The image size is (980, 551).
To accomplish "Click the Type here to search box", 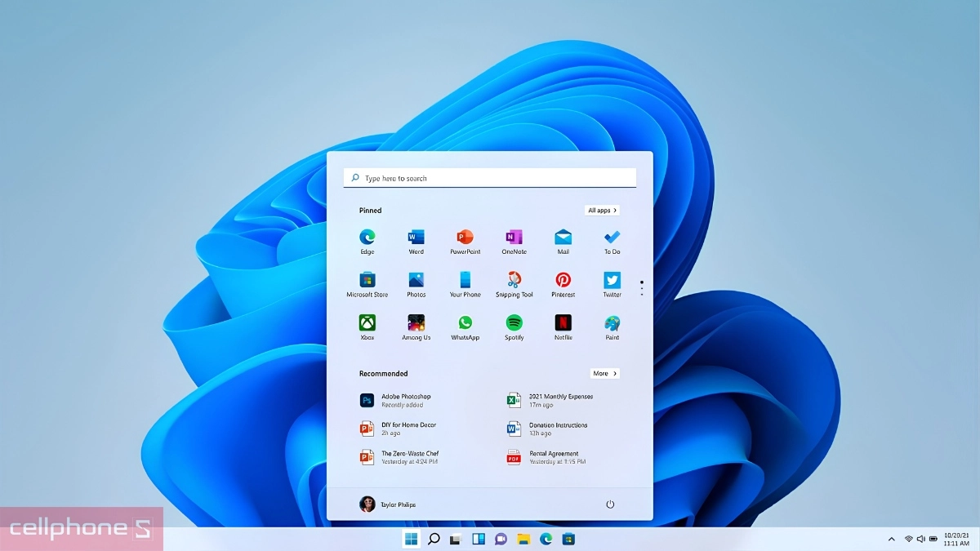I will click(490, 178).
